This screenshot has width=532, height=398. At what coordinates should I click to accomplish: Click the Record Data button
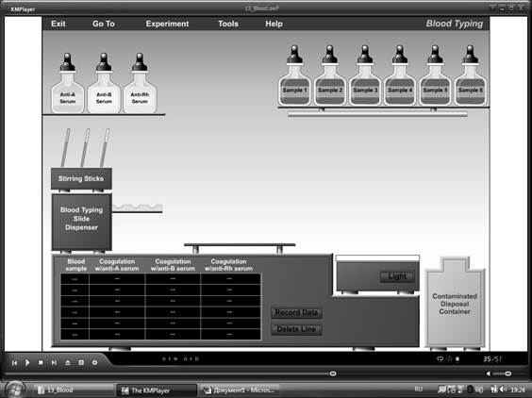(296, 312)
